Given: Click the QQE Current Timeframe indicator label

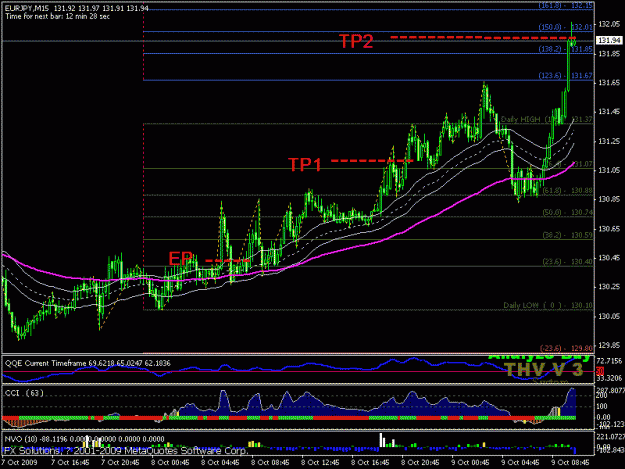Looking at the screenshot, I should [x=87, y=363].
